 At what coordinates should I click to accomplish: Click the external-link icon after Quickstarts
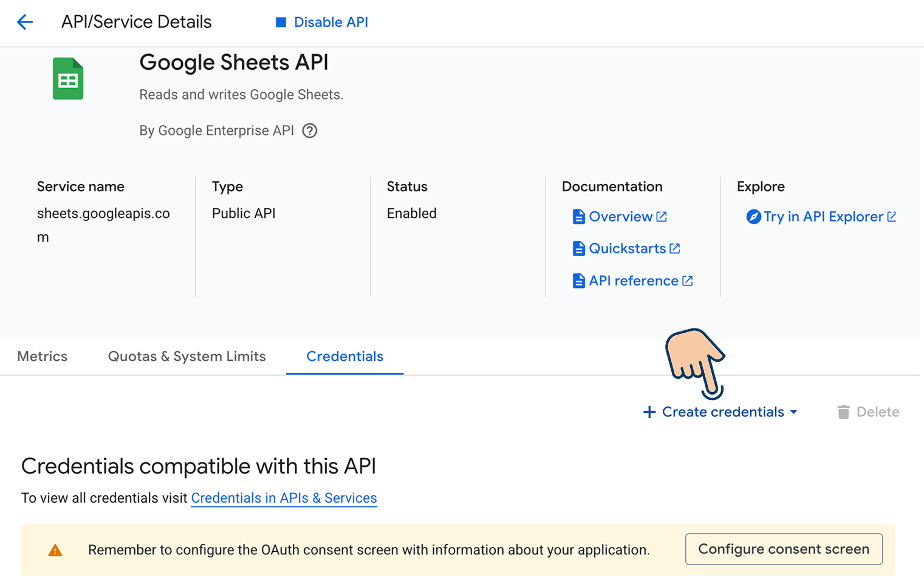[675, 248]
